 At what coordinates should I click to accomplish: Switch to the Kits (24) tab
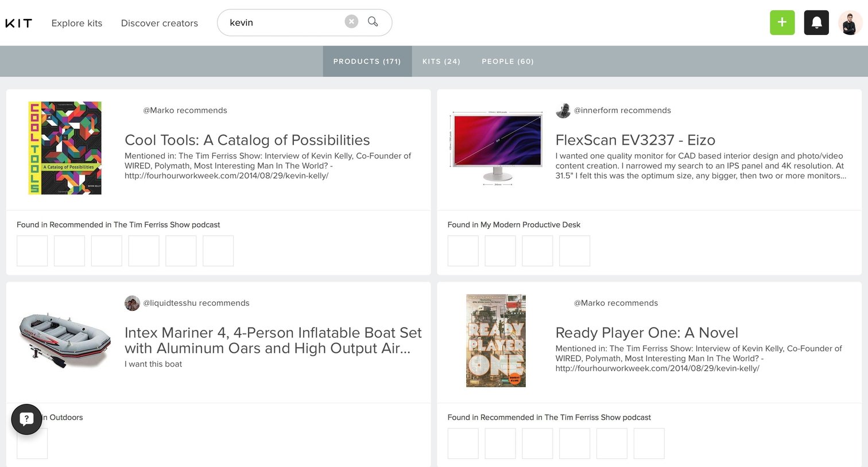(441, 61)
